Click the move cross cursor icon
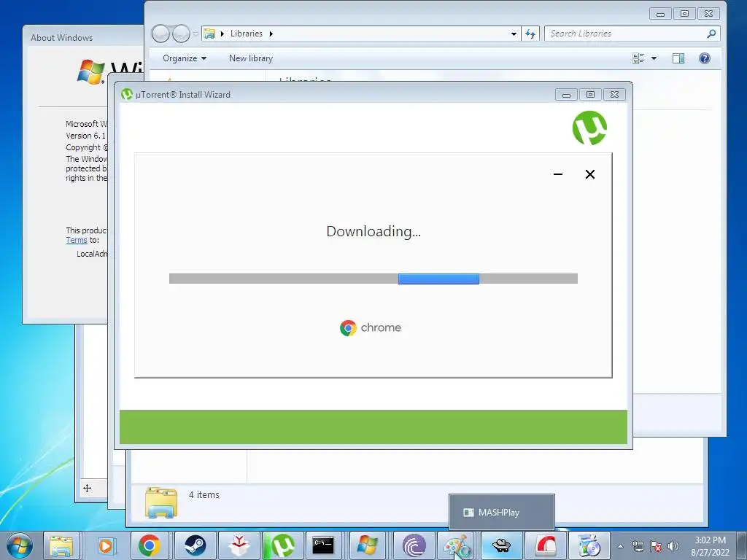Image resolution: width=747 pixels, height=560 pixels. point(88,488)
